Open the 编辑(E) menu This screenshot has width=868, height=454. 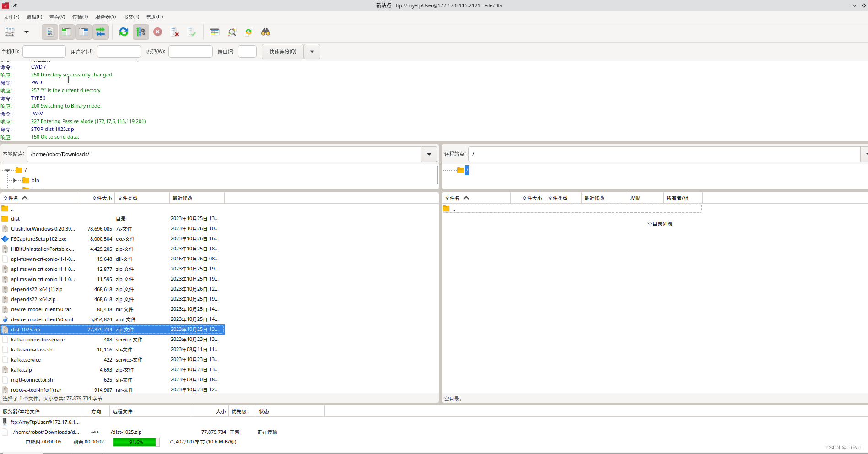pos(34,17)
